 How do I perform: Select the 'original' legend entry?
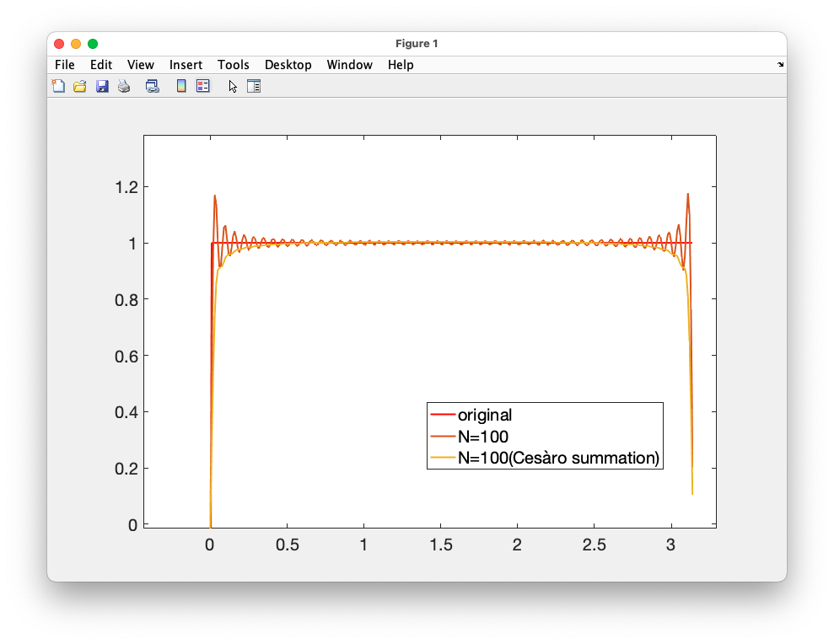click(x=485, y=415)
